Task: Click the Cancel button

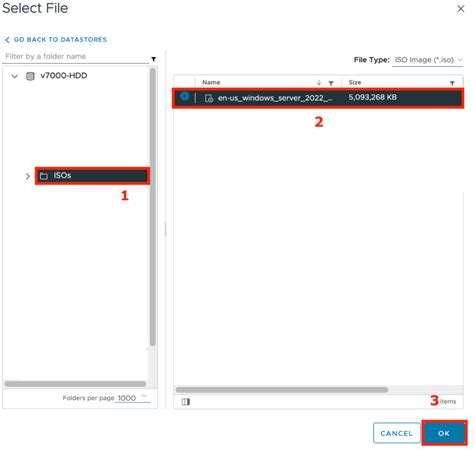Action: (x=396, y=433)
